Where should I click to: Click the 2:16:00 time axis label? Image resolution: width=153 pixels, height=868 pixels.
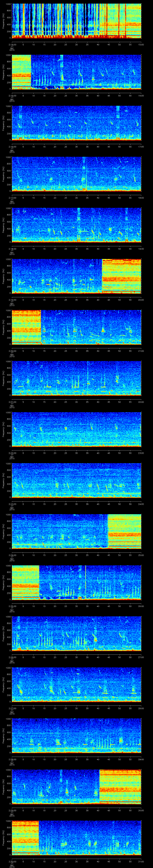[12, 147]
